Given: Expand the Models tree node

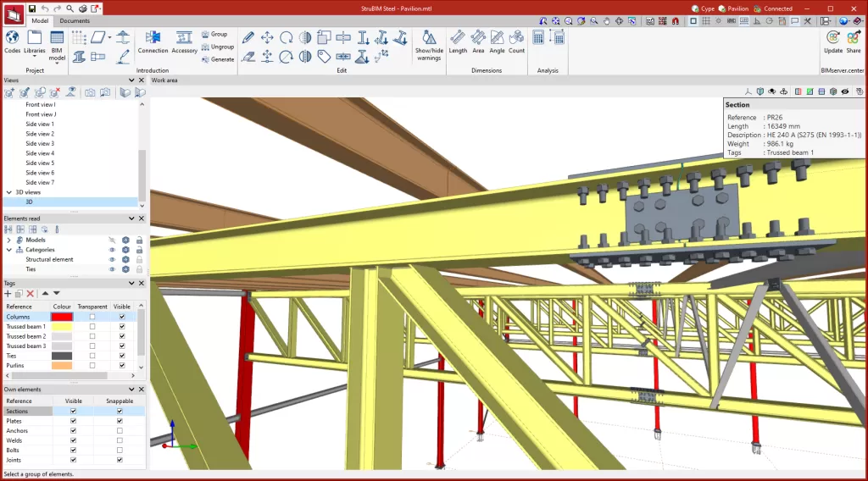Looking at the screenshot, I should pyautogui.click(x=8, y=240).
